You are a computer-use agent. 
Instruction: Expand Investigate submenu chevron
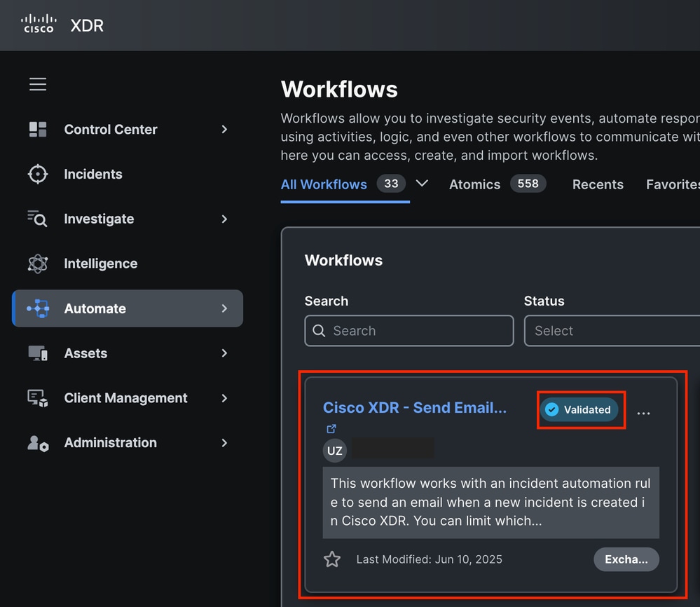point(224,219)
